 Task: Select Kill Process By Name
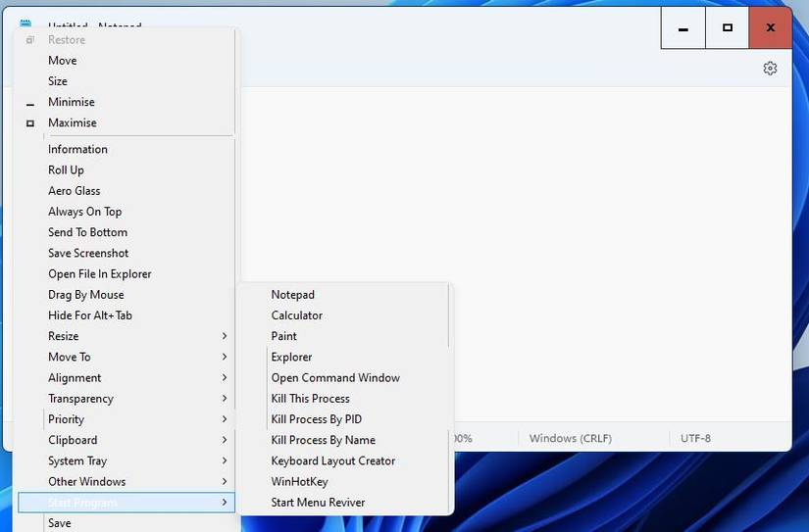click(x=344, y=440)
